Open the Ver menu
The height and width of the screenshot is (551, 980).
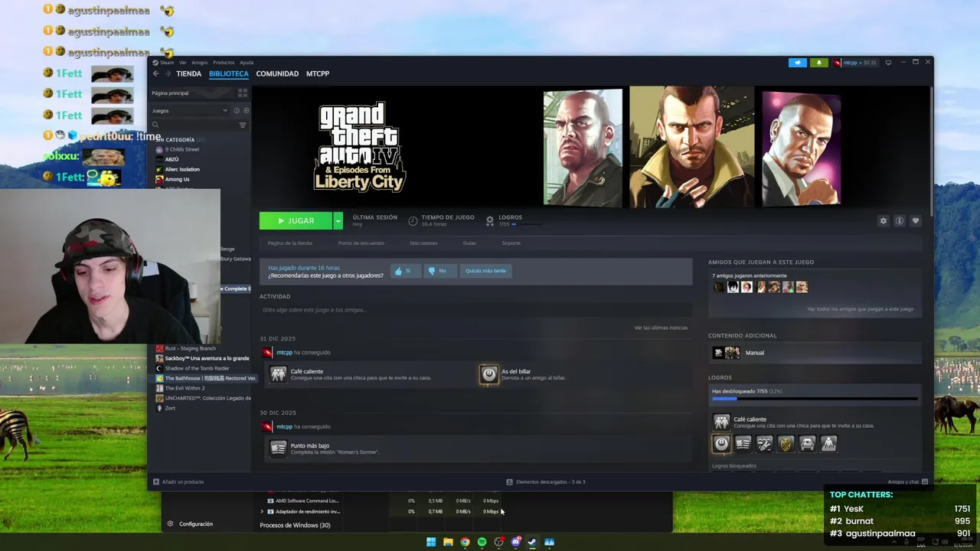[183, 63]
